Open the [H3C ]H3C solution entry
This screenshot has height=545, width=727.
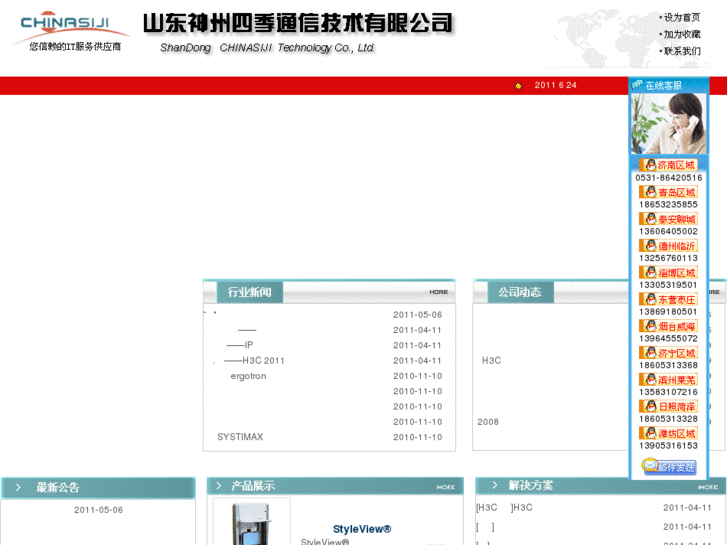[x=504, y=508]
